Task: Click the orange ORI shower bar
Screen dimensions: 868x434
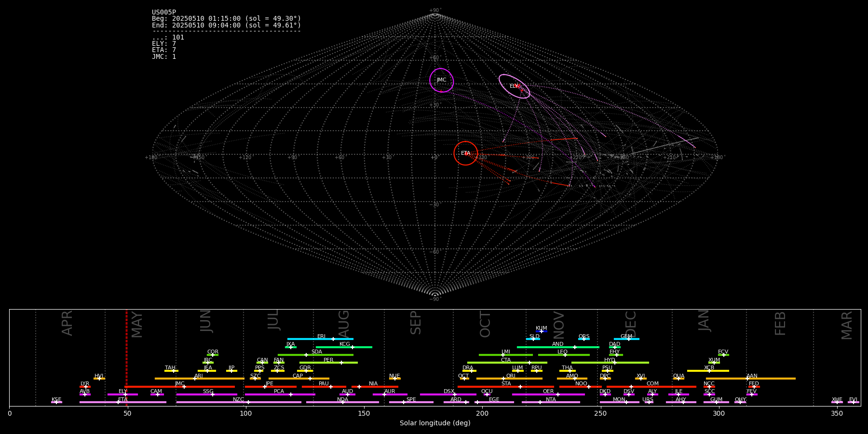Action: (509, 379)
